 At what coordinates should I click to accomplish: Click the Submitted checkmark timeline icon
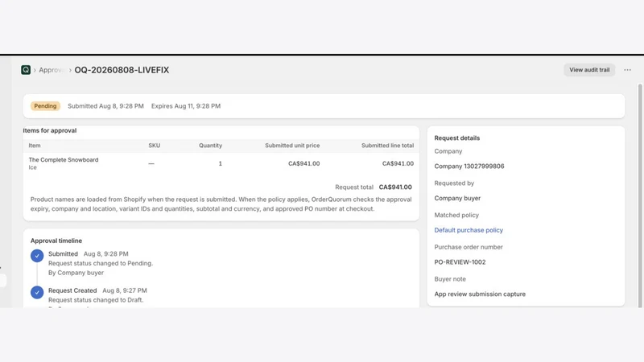pos(37,256)
